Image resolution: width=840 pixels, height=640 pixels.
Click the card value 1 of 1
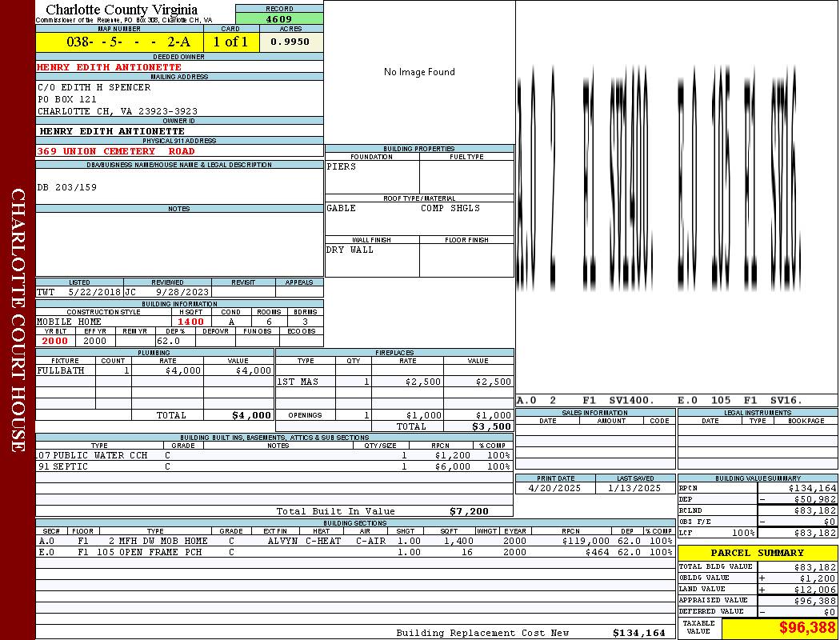(231, 42)
